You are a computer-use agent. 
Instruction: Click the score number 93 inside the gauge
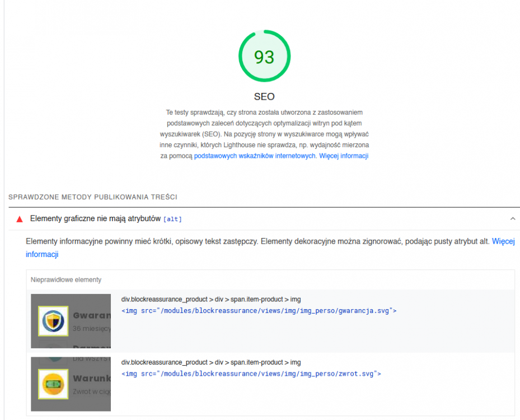(x=264, y=56)
